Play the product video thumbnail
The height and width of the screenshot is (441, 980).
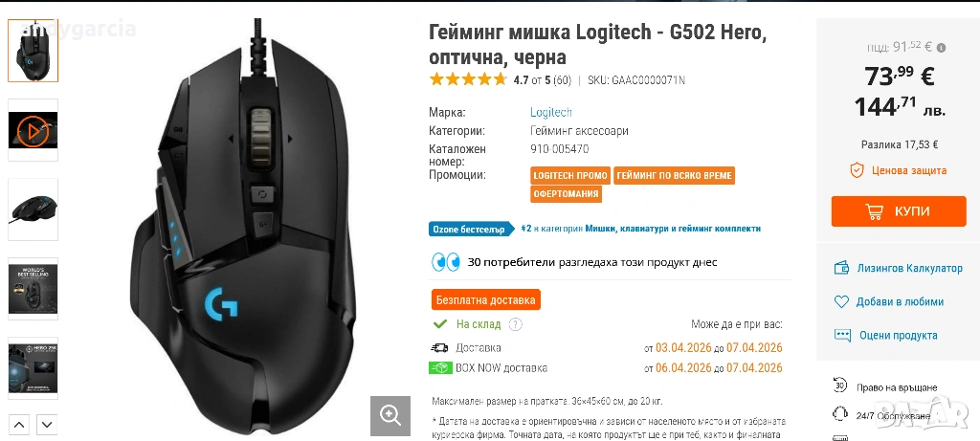(33, 130)
